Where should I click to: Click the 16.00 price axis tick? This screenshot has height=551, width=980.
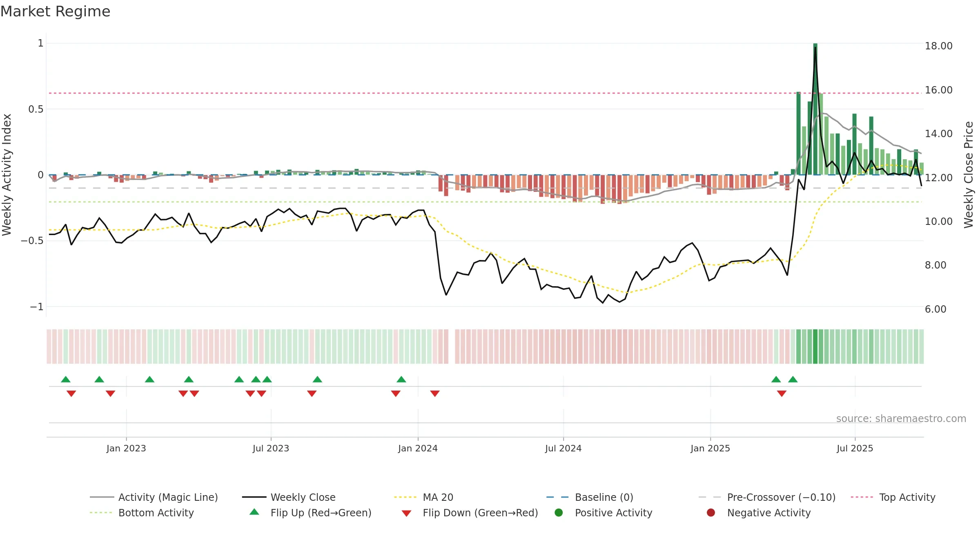click(938, 90)
